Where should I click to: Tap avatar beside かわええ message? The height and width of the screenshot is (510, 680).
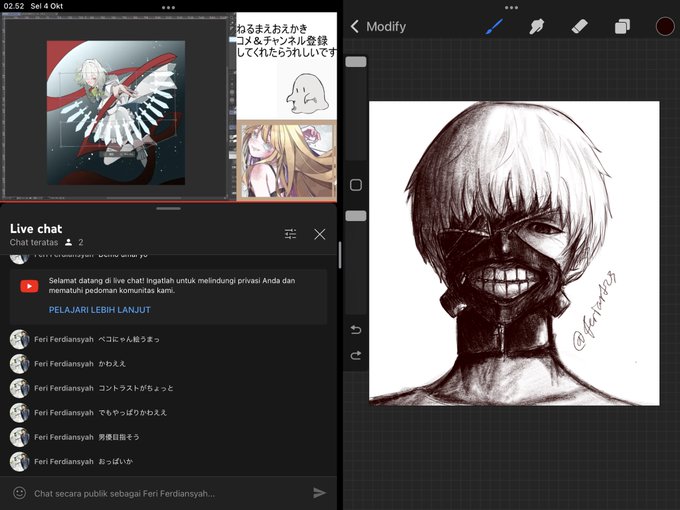pyautogui.click(x=20, y=363)
